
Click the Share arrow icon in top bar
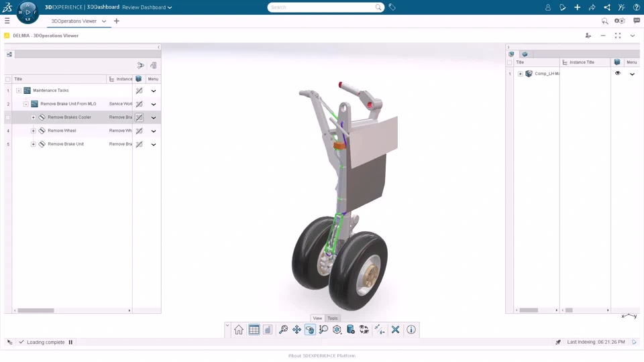pyautogui.click(x=592, y=7)
